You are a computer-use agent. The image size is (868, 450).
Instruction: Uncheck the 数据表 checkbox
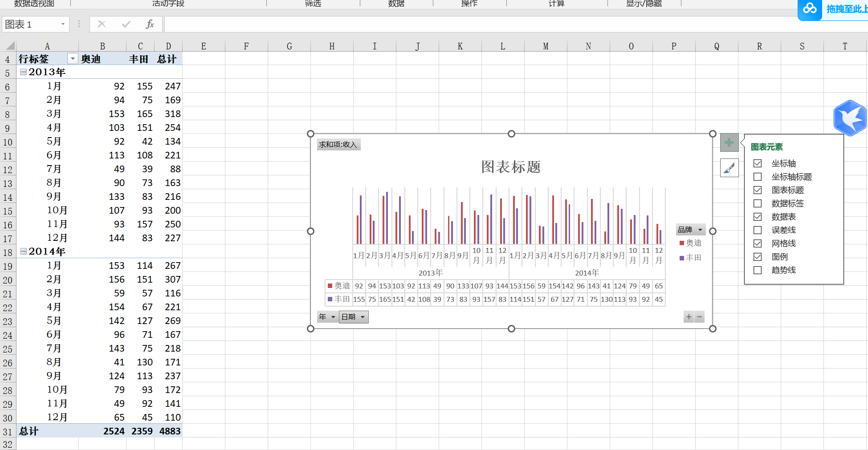pos(758,217)
